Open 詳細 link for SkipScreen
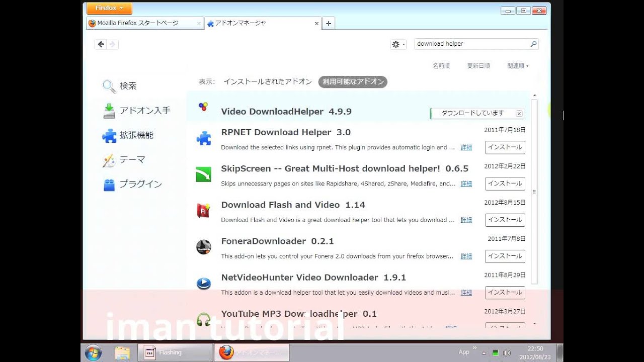 (466, 184)
